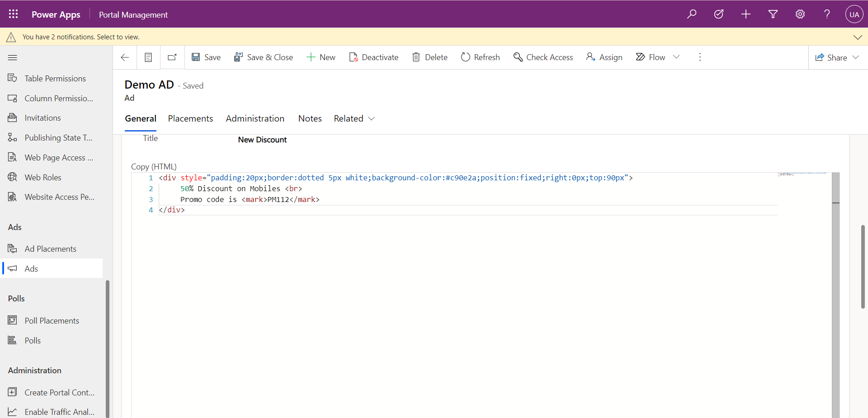Switch to the Placements tab

click(190, 118)
